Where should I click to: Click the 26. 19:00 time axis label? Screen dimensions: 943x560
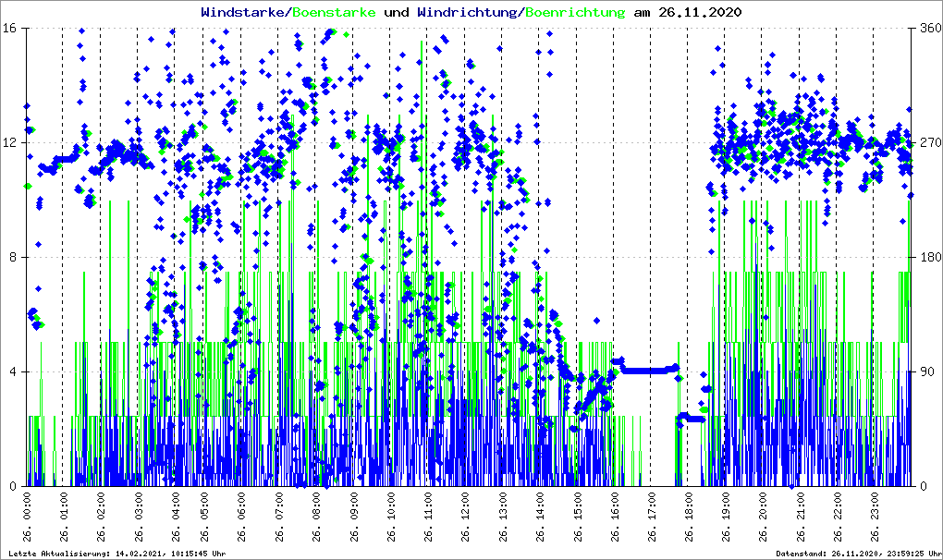click(726, 517)
